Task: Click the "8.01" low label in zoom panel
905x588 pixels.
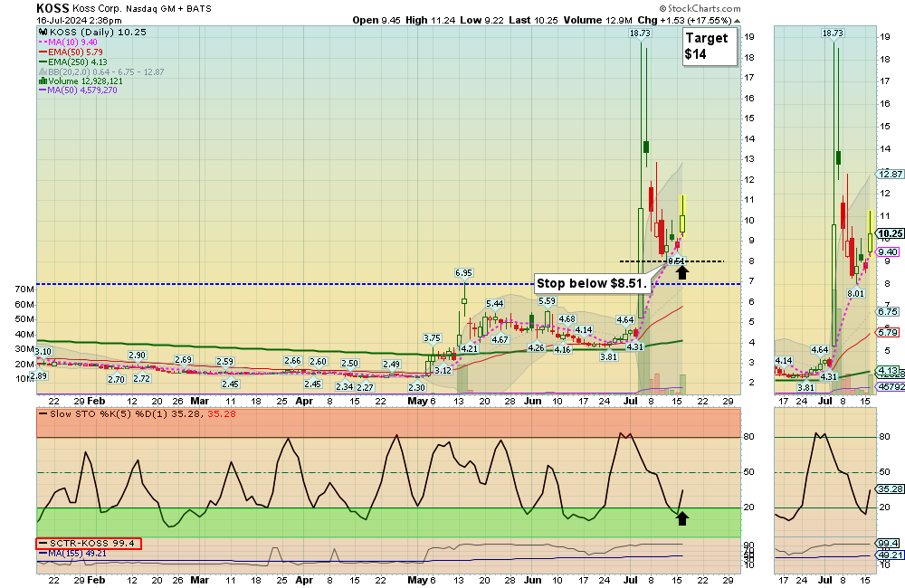Action: pos(856,293)
